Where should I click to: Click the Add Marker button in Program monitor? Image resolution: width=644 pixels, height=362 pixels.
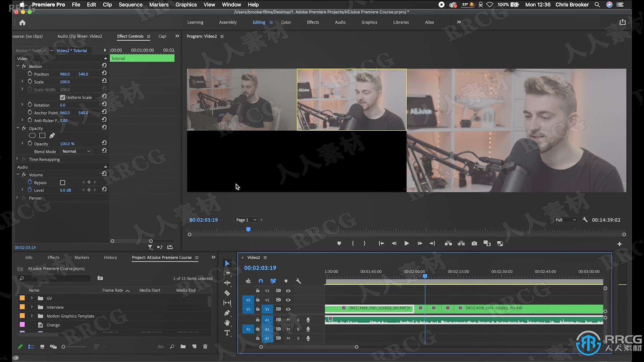pyautogui.click(x=339, y=244)
